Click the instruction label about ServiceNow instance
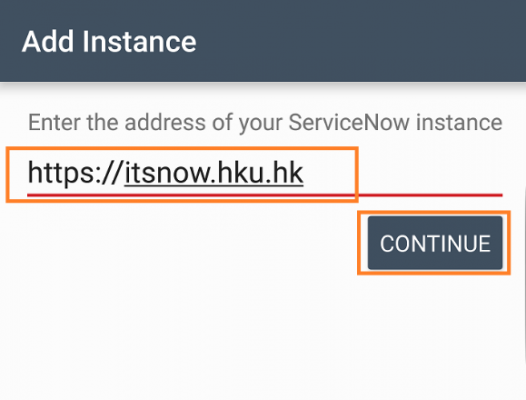The image size is (526, 400). point(265,122)
